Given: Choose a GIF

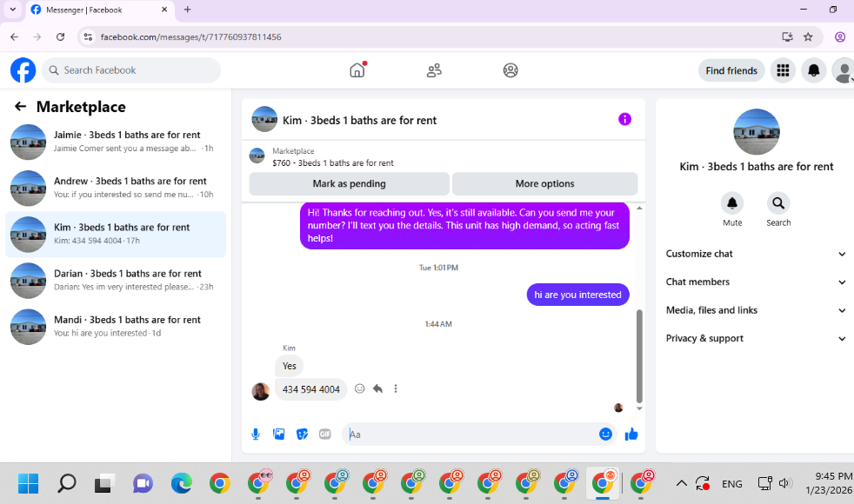Looking at the screenshot, I should click(325, 434).
